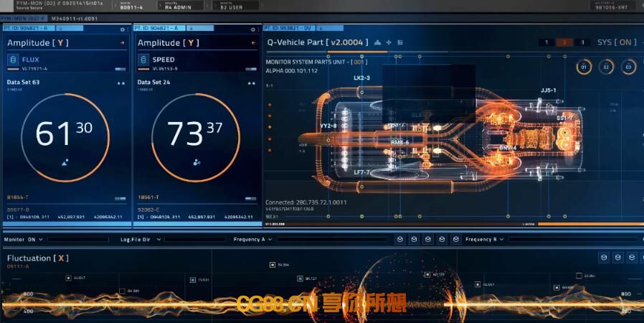The image size is (644, 323).
Task: Click input field next to Monitor ON
Action: click(78, 239)
